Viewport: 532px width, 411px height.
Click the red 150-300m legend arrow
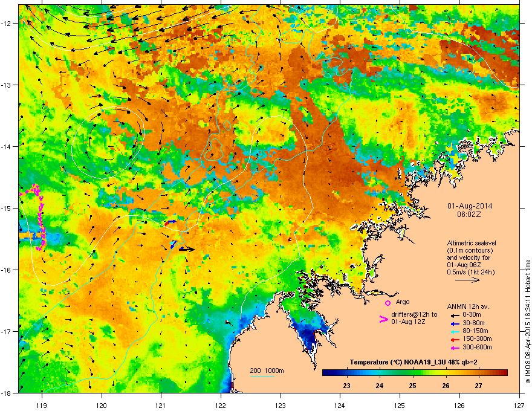click(455, 340)
